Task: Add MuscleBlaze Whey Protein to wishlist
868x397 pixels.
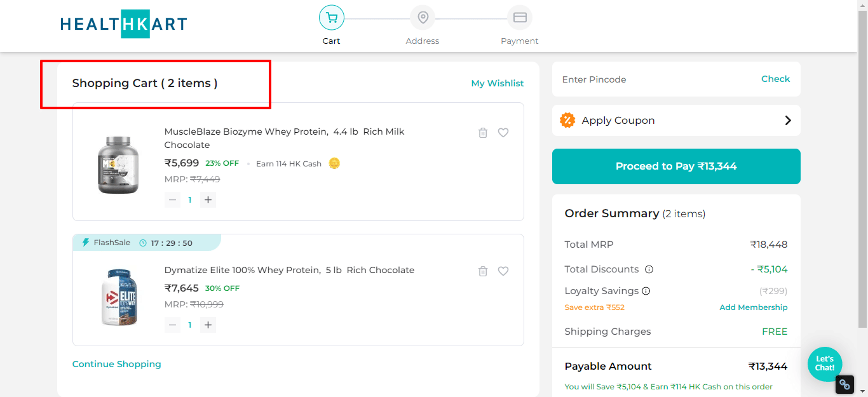Action: pyautogui.click(x=503, y=133)
